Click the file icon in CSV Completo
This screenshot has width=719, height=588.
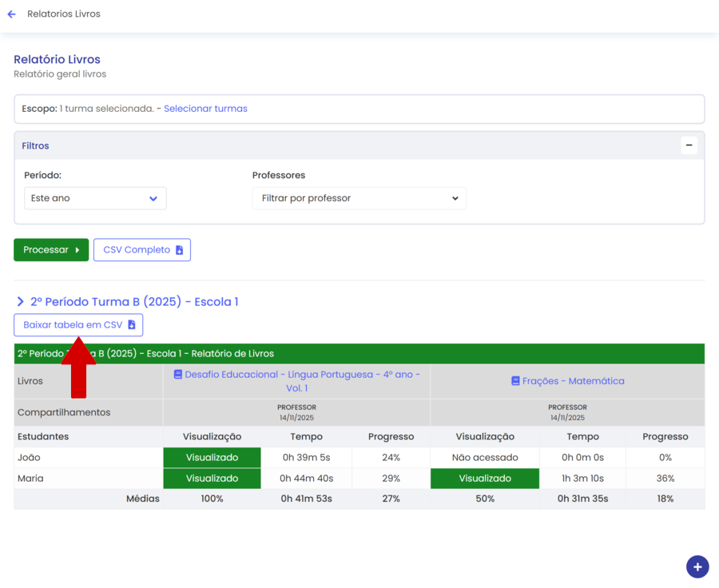(x=180, y=250)
